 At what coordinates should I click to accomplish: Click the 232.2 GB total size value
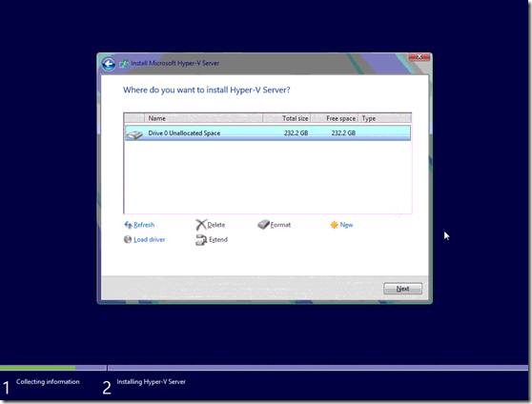click(296, 133)
